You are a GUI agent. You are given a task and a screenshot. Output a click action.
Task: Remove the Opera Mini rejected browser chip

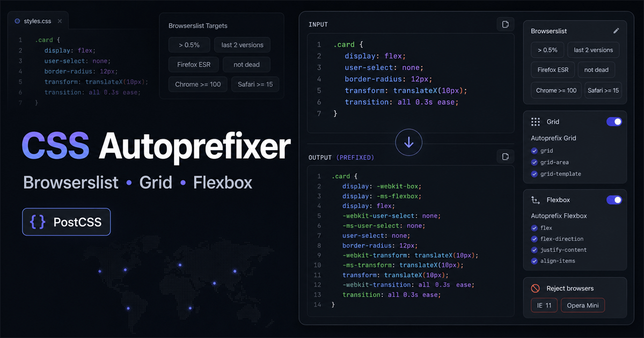583,306
